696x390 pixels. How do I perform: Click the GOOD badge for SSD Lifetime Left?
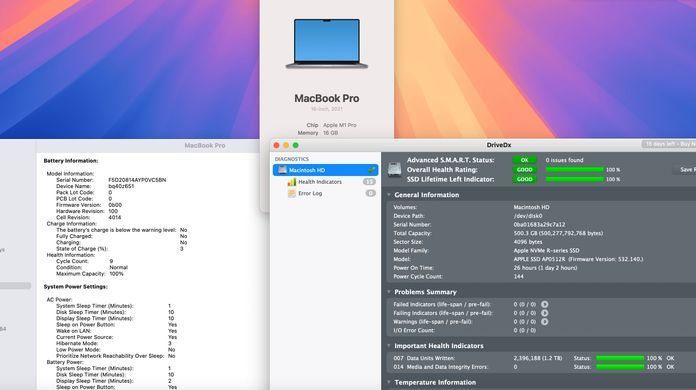[x=524, y=179]
